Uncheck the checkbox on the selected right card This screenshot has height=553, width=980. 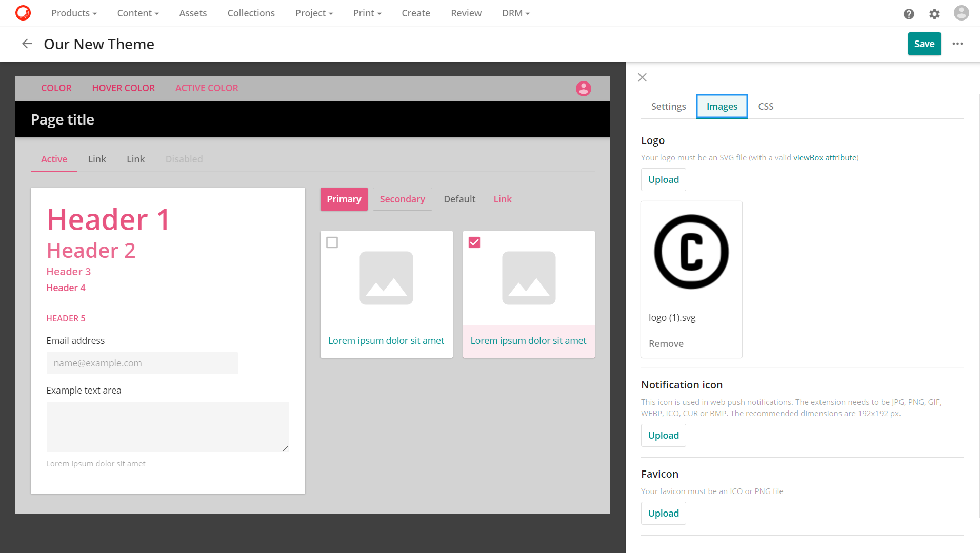pyautogui.click(x=474, y=242)
